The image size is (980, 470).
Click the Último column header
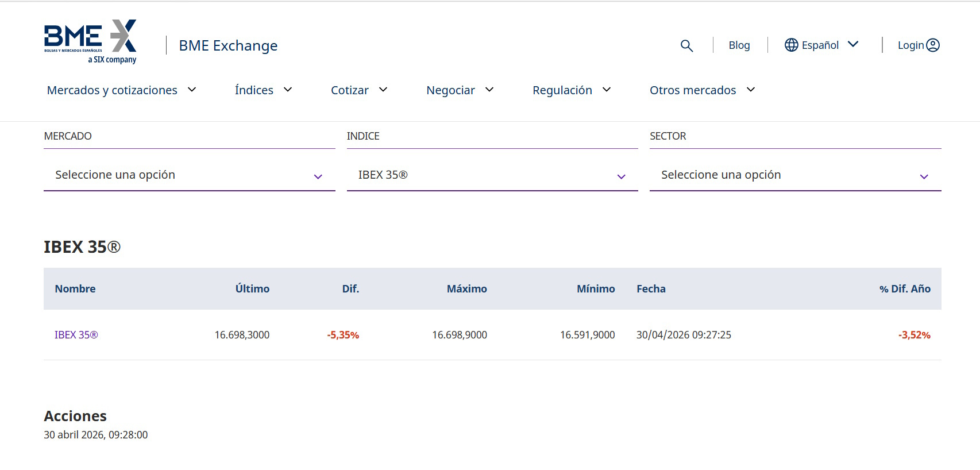click(252, 289)
